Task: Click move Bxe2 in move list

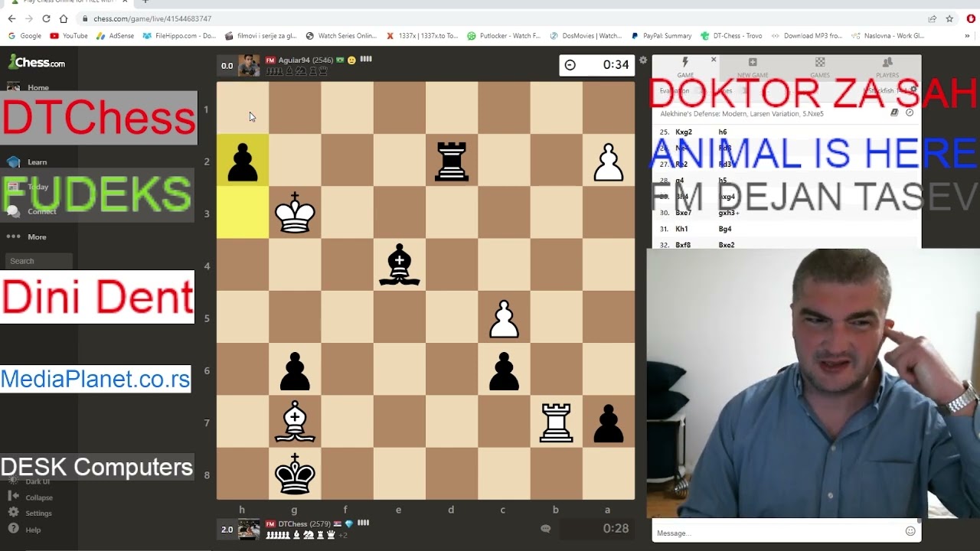Action: tap(727, 245)
